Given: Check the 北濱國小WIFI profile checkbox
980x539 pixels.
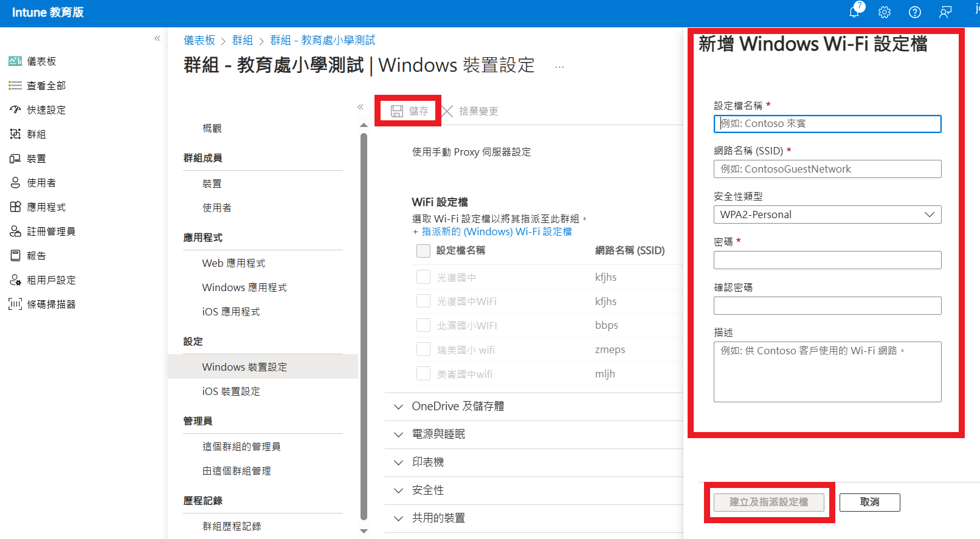Looking at the screenshot, I should click(x=423, y=326).
